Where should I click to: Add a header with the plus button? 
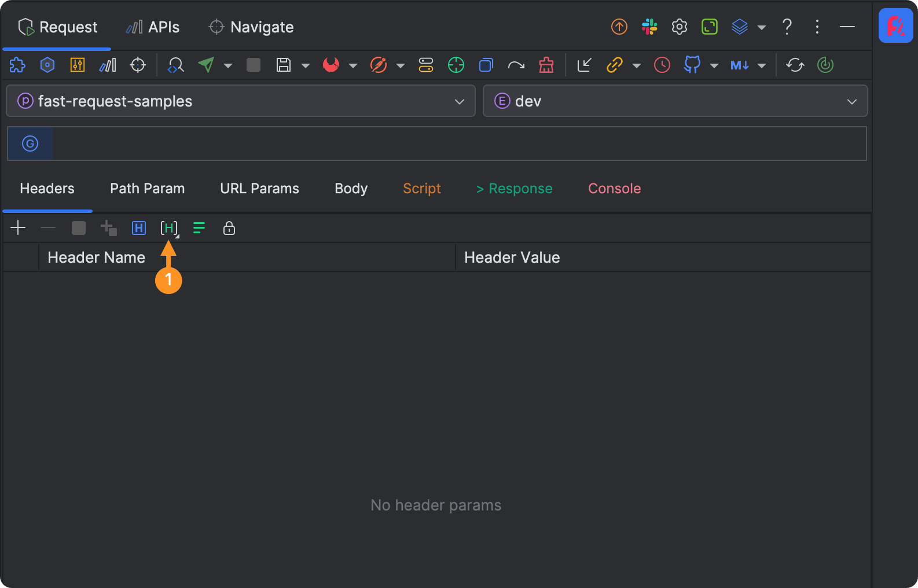click(x=18, y=228)
